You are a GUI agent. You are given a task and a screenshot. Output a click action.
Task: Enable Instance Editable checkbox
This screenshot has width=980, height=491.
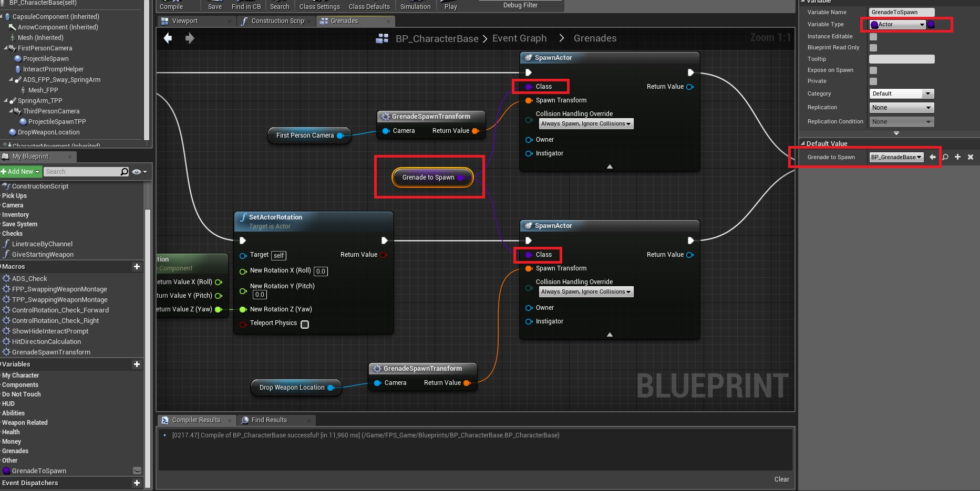873,37
